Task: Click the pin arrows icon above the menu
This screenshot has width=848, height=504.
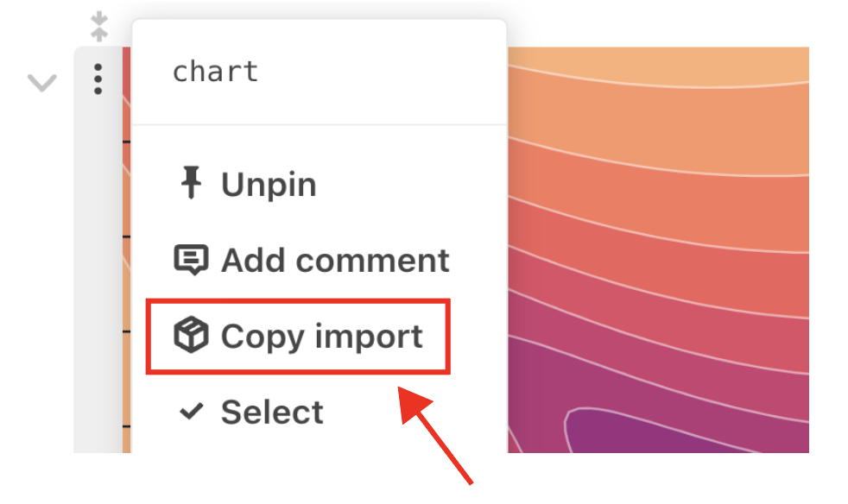Action: coord(99,25)
